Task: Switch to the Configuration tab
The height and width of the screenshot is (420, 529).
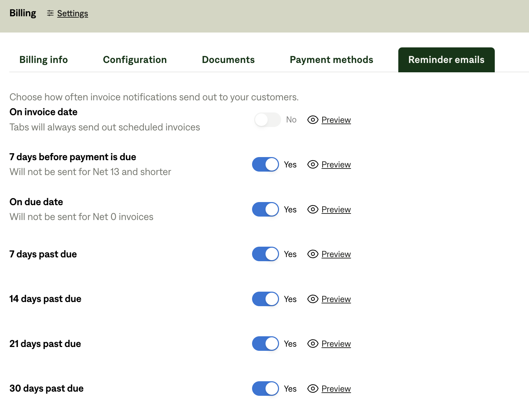Action: (135, 60)
